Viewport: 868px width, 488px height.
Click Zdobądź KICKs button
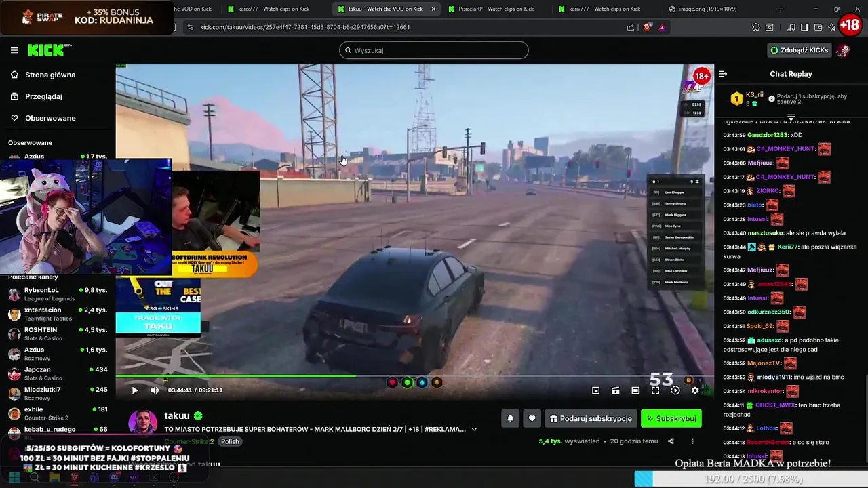tap(800, 50)
